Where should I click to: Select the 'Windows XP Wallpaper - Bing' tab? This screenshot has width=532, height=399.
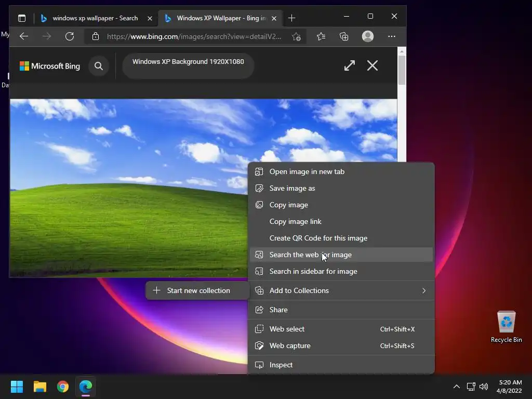(221, 18)
